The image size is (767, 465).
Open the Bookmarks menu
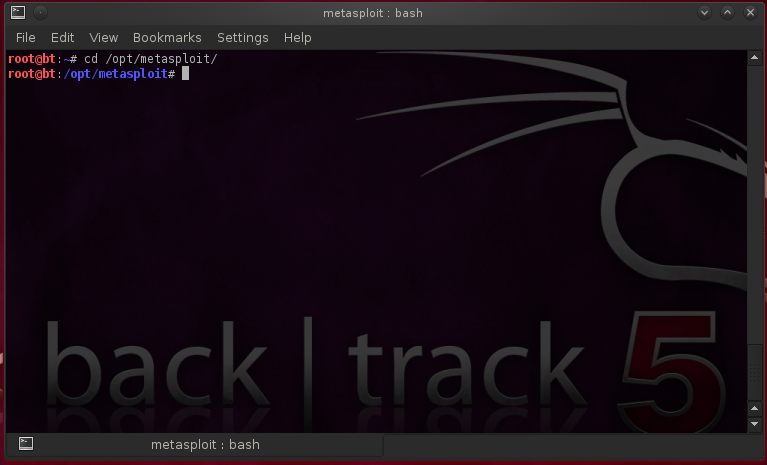point(167,38)
